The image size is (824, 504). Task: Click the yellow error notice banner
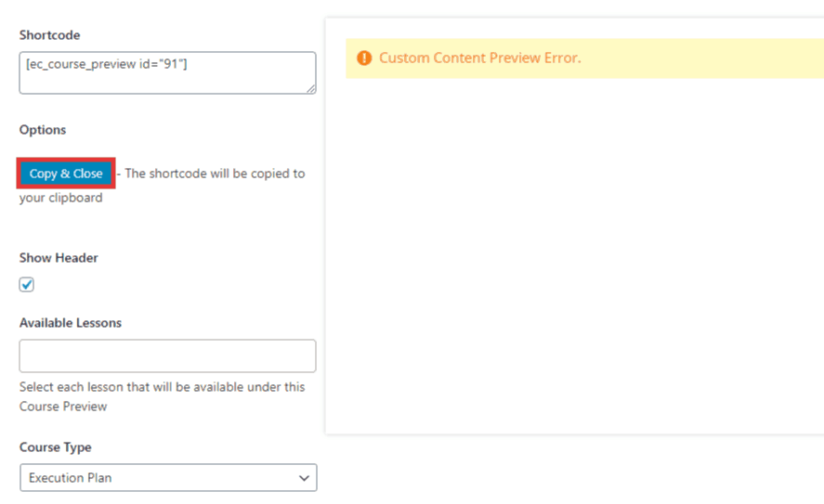coord(584,58)
